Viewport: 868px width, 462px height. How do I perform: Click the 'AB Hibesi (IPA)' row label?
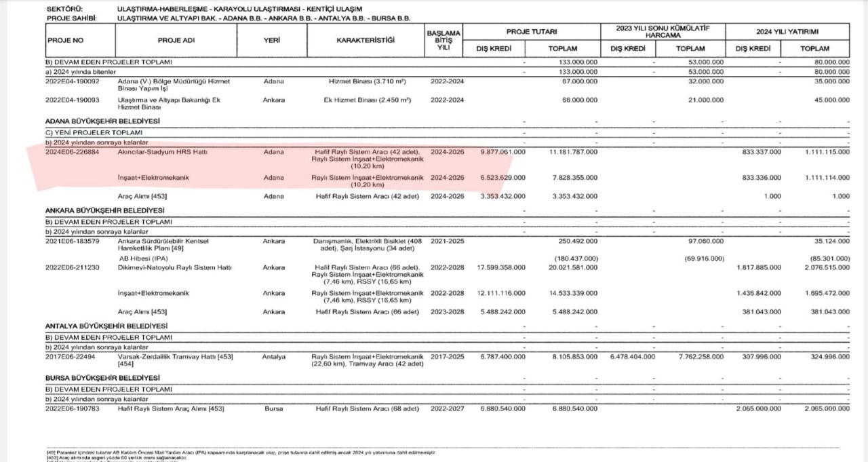[x=144, y=258]
